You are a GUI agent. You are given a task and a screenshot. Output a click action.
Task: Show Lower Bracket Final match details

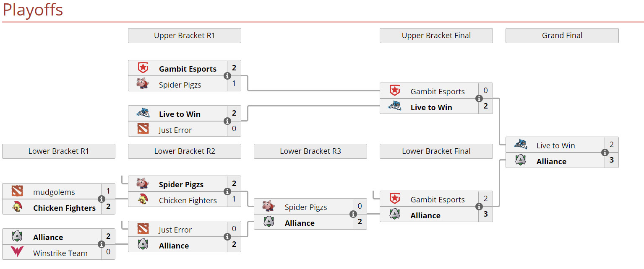[479, 207]
